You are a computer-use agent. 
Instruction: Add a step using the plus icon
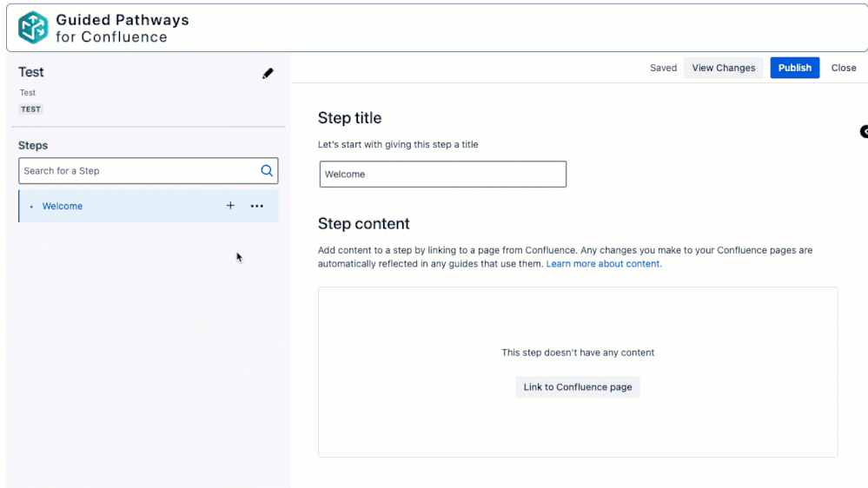[x=230, y=206]
